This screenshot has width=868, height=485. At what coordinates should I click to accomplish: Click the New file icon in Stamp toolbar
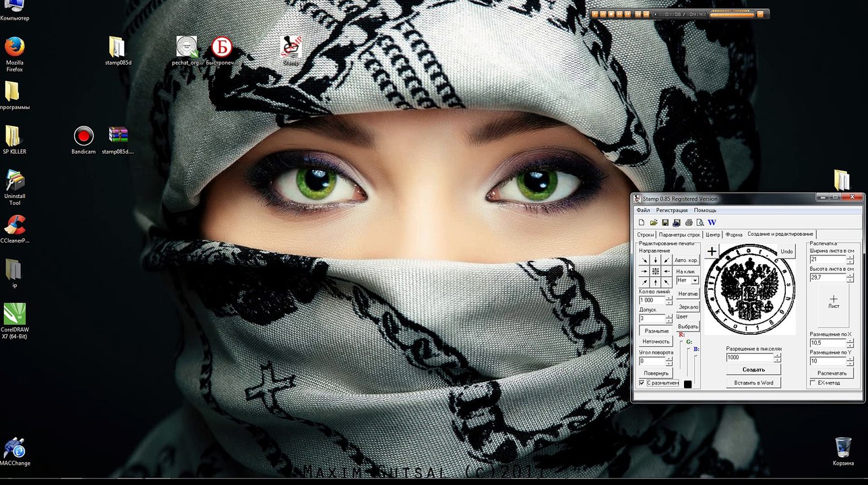(642, 222)
